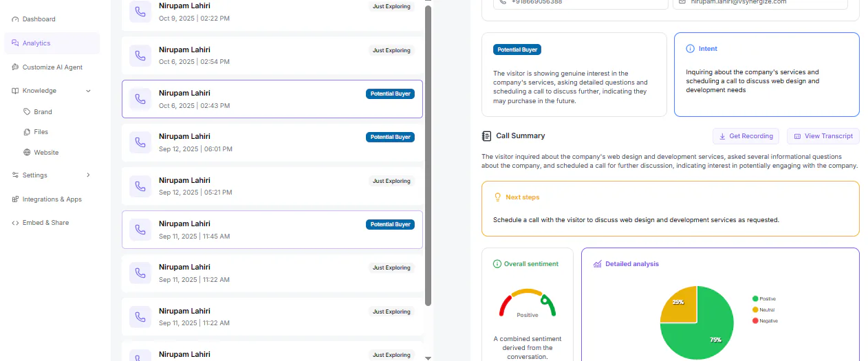
Task: Click phone icon for Sep 11 11:45 AM call
Action: click(x=140, y=230)
